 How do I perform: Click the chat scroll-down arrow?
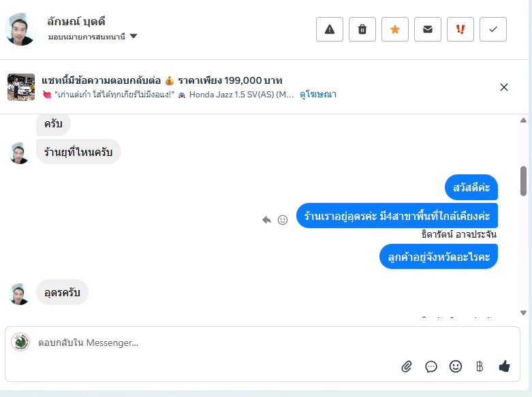524,313
